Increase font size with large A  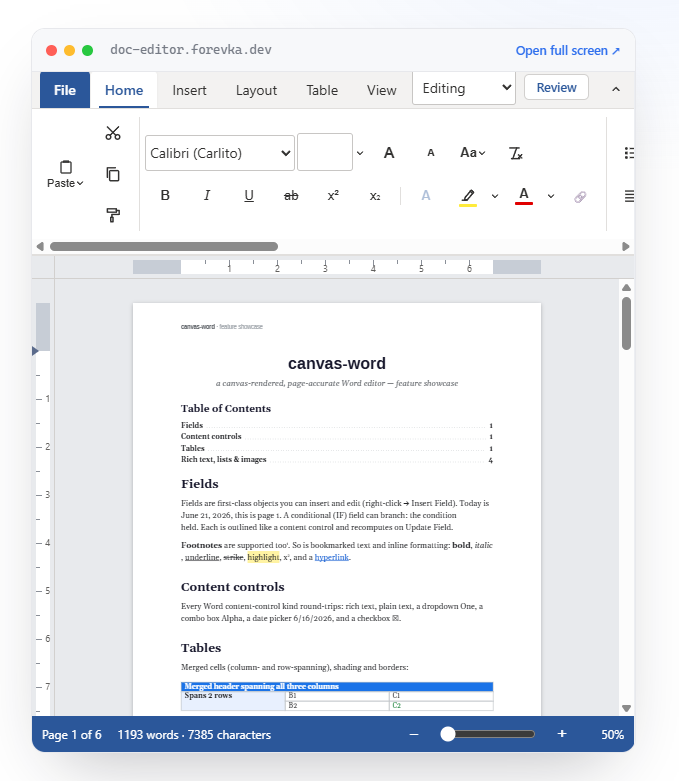click(389, 153)
